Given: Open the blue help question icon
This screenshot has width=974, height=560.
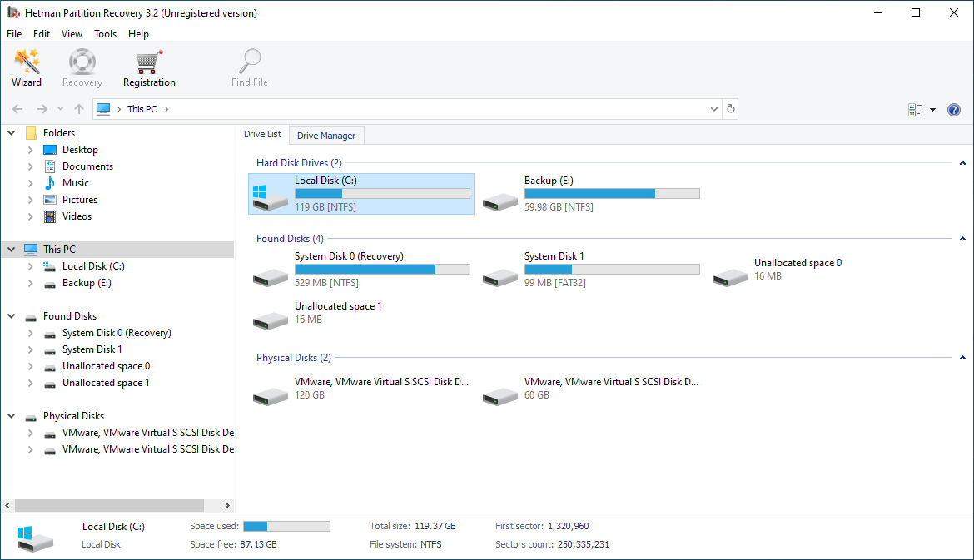Looking at the screenshot, I should pyautogui.click(x=954, y=110).
